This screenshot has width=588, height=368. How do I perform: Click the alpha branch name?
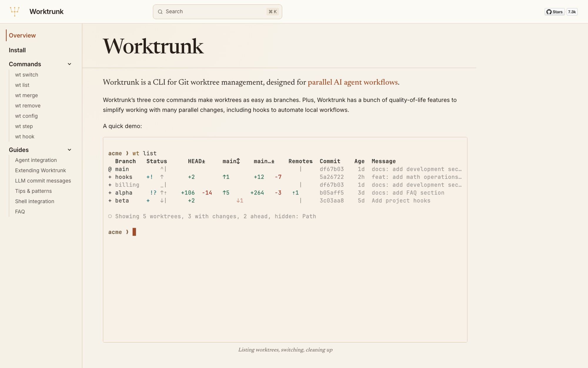[x=124, y=193]
